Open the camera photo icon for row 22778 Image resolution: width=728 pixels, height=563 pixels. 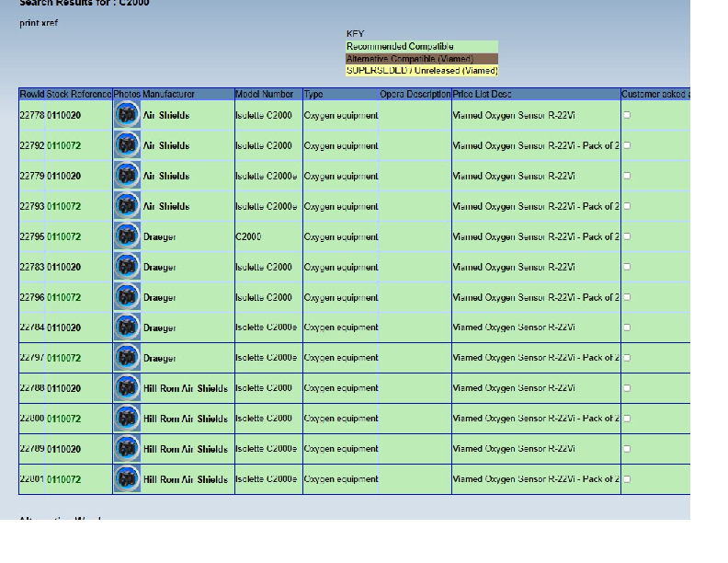tap(127, 115)
